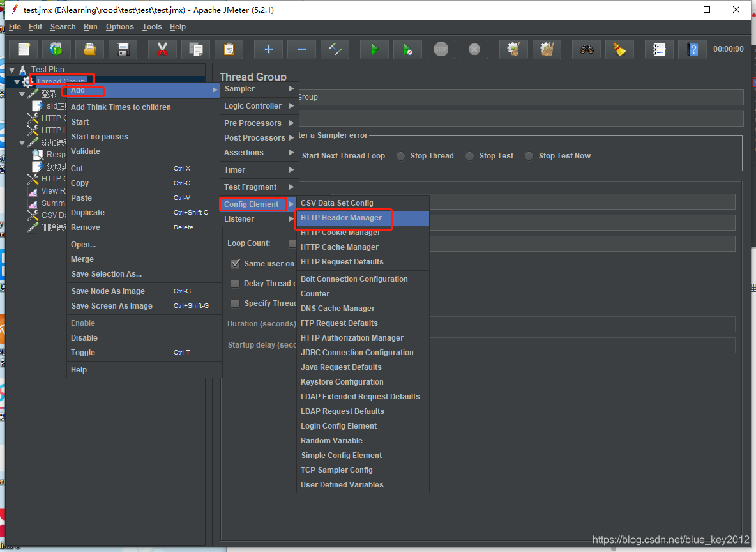Select the Stop Test radio button
This screenshot has height=552, width=756.
(469, 156)
